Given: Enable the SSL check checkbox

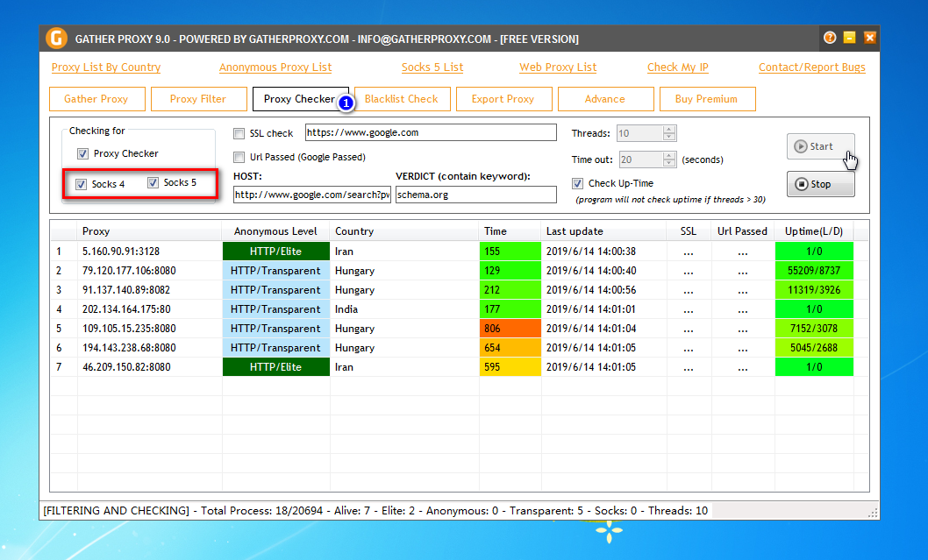Looking at the screenshot, I should point(239,133).
